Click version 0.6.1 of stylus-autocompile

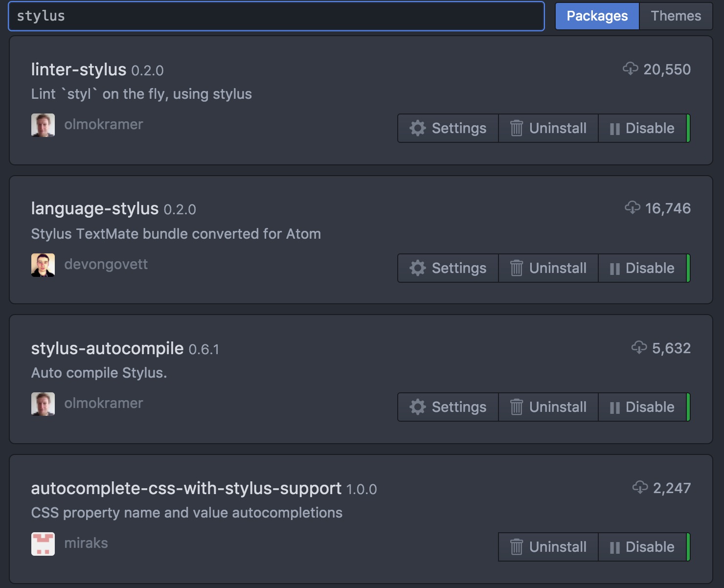(204, 349)
